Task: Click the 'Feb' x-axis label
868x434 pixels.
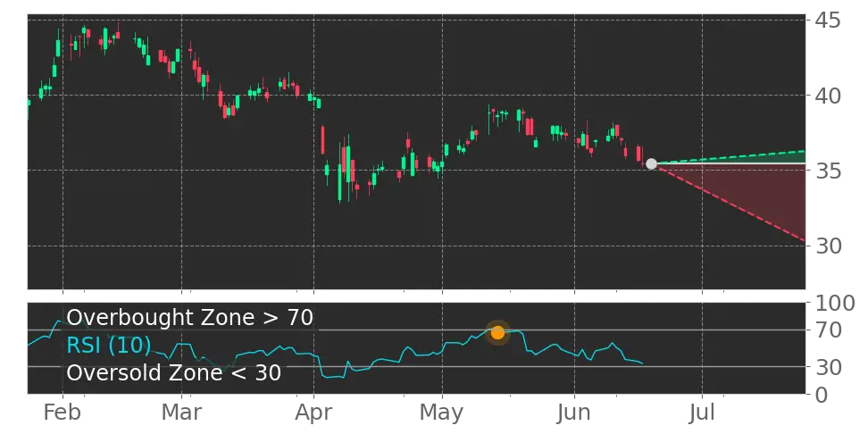Action: (x=63, y=413)
